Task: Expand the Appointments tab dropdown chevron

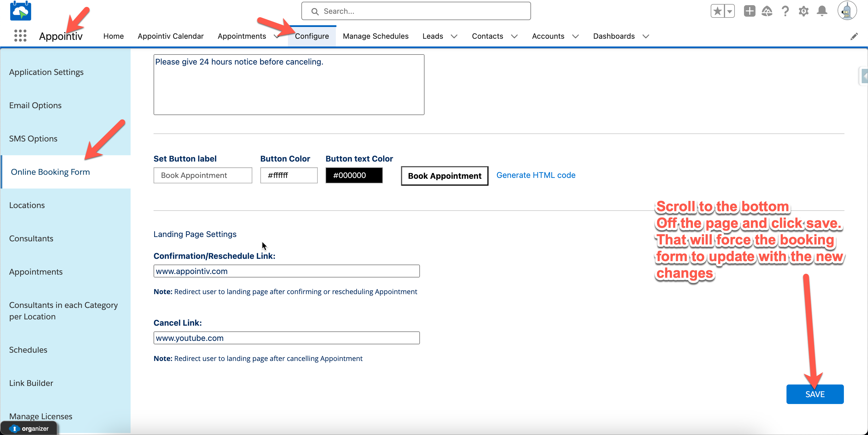Action: (277, 36)
